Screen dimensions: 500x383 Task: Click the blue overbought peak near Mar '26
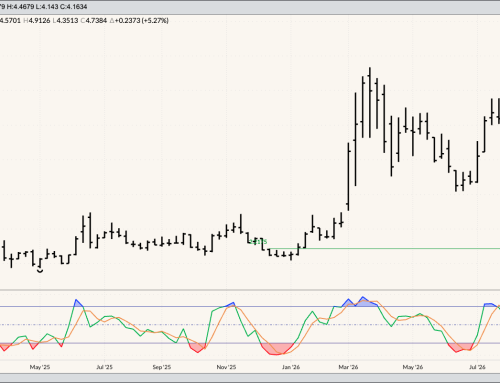[363, 302]
